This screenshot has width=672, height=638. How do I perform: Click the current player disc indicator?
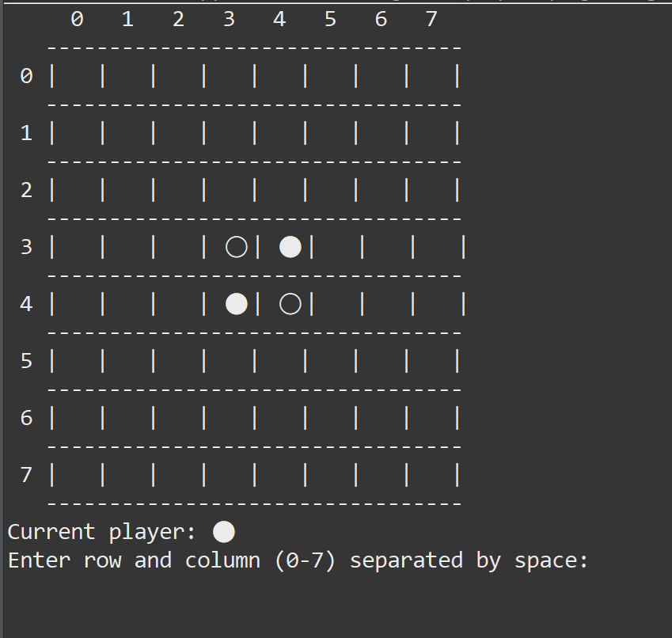224,532
